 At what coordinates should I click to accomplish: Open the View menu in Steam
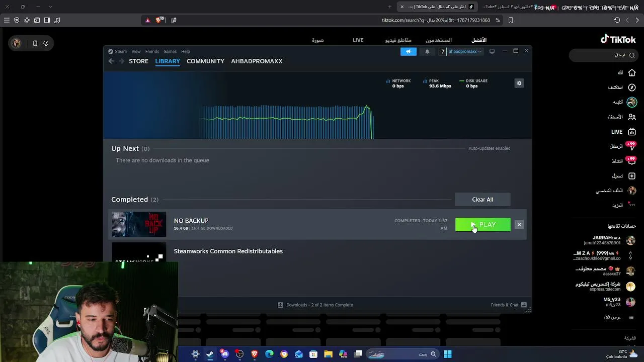pyautogui.click(x=136, y=51)
